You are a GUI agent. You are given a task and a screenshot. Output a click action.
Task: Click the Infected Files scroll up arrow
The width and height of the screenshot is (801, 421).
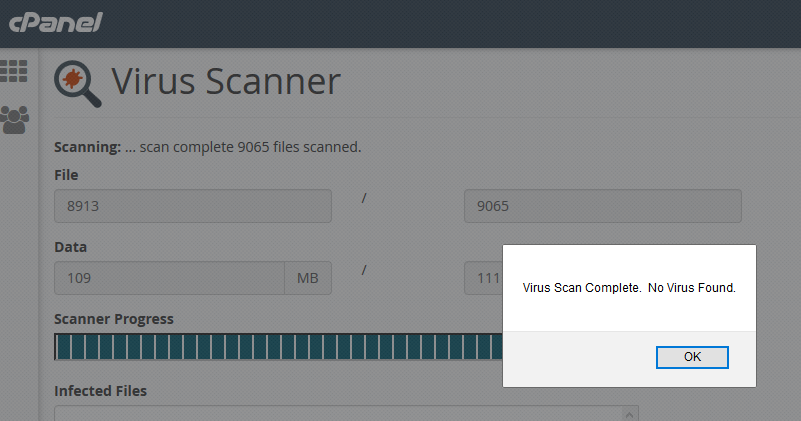click(629, 414)
